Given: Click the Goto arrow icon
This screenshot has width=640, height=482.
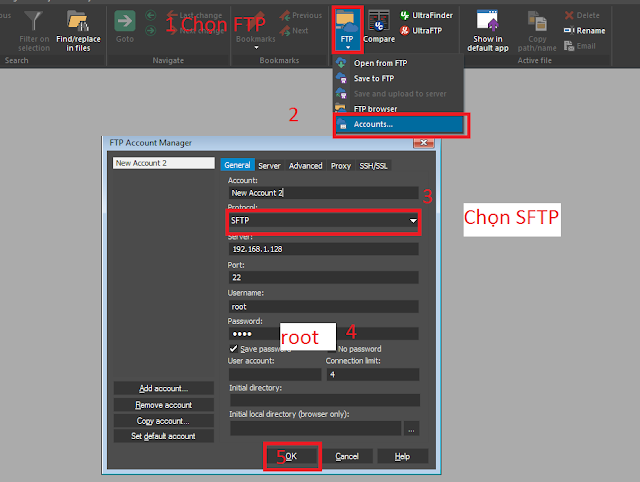Looking at the screenshot, I should tap(124, 21).
